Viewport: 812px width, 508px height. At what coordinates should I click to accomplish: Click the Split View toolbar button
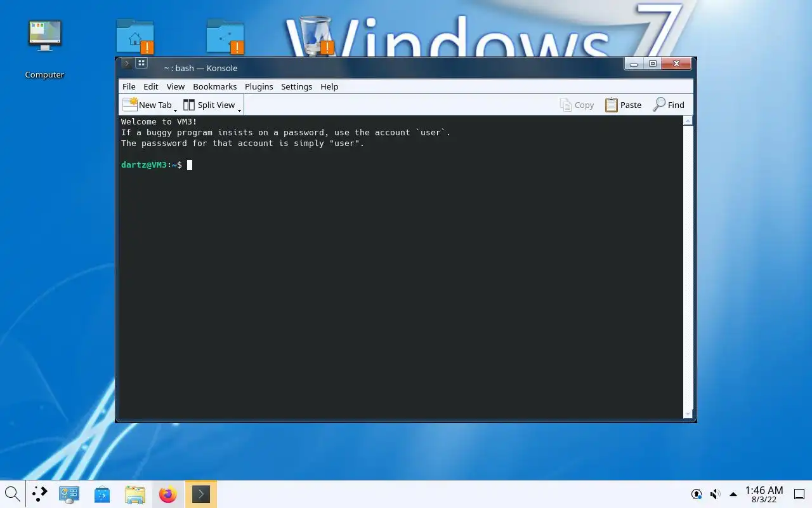(x=209, y=105)
